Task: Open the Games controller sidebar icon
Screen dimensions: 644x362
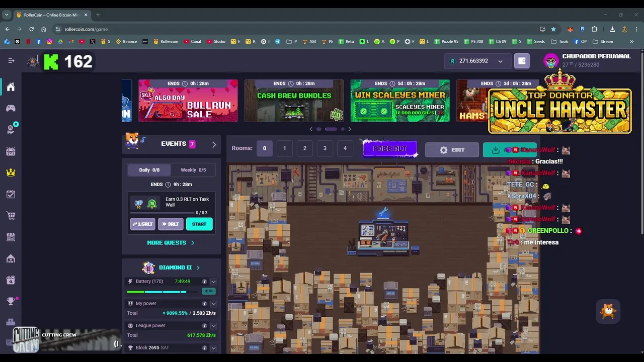Action: coord(11,108)
